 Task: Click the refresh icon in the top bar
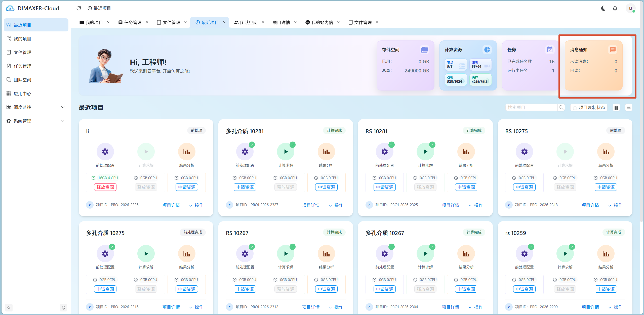(x=79, y=8)
